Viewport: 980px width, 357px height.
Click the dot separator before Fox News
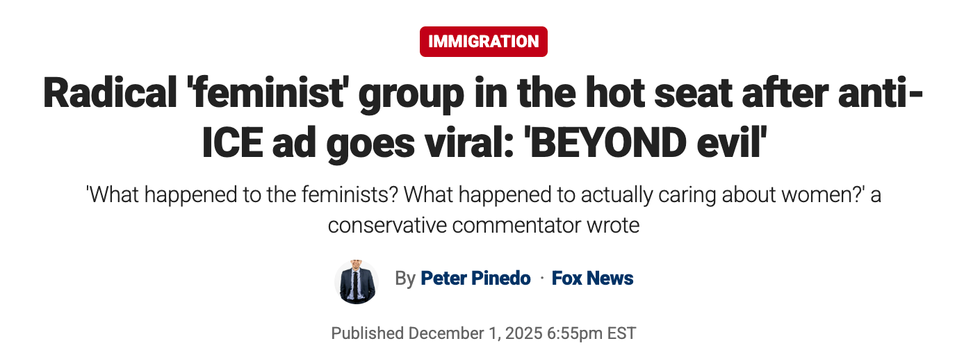click(x=541, y=279)
